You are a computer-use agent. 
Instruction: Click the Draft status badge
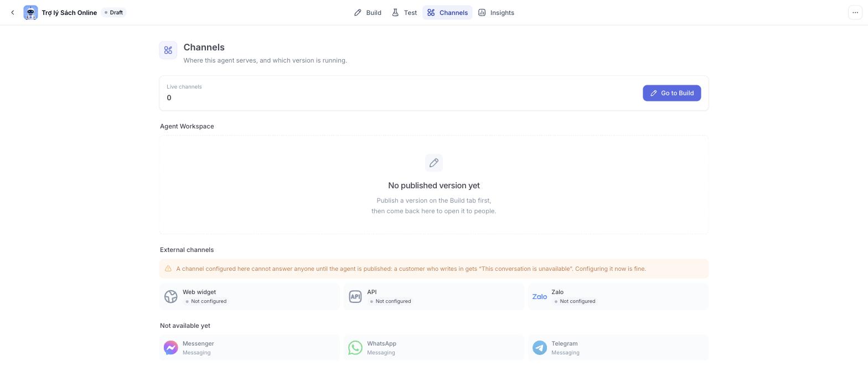pos(113,13)
